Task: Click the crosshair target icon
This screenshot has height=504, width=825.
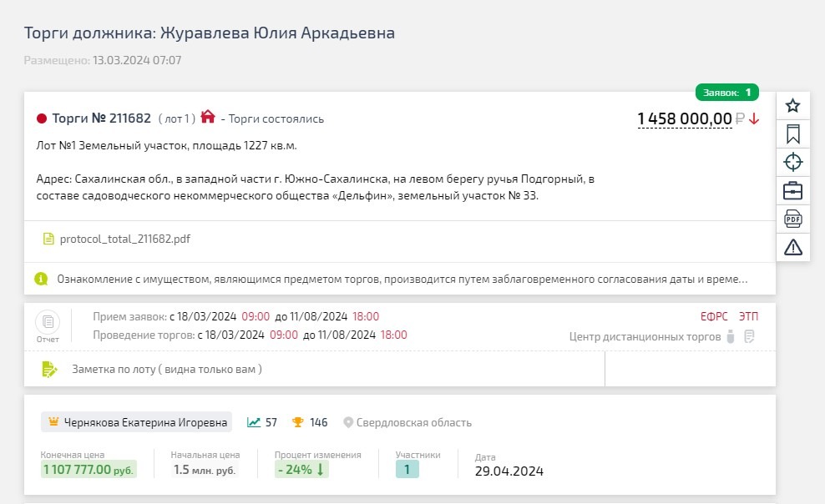Action: (x=793, y=162)
